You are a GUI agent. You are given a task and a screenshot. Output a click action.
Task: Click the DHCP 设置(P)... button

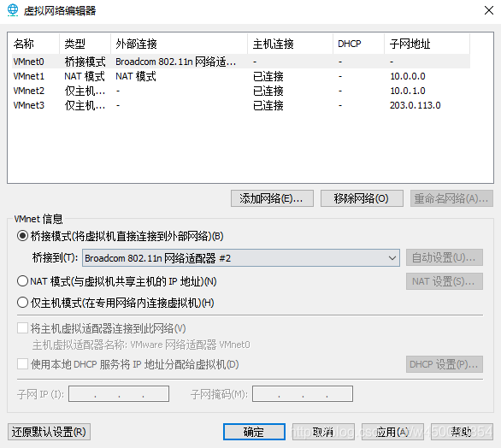coord(444,364)
